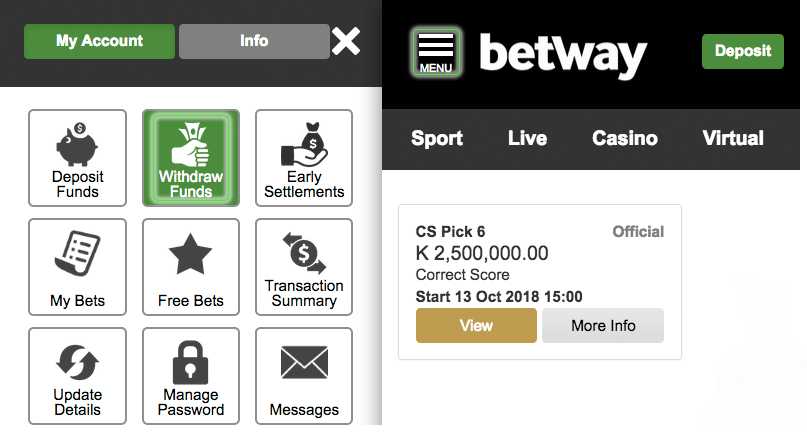Click More Info on CS Pick 6
The width and height of the screenshot is (807, 432).
[603, 325]
